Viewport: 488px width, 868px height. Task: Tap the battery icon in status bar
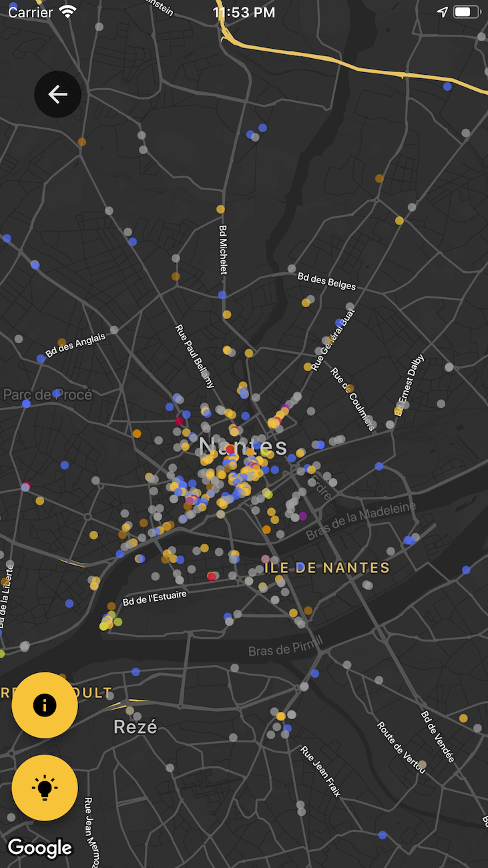(467, 12)
